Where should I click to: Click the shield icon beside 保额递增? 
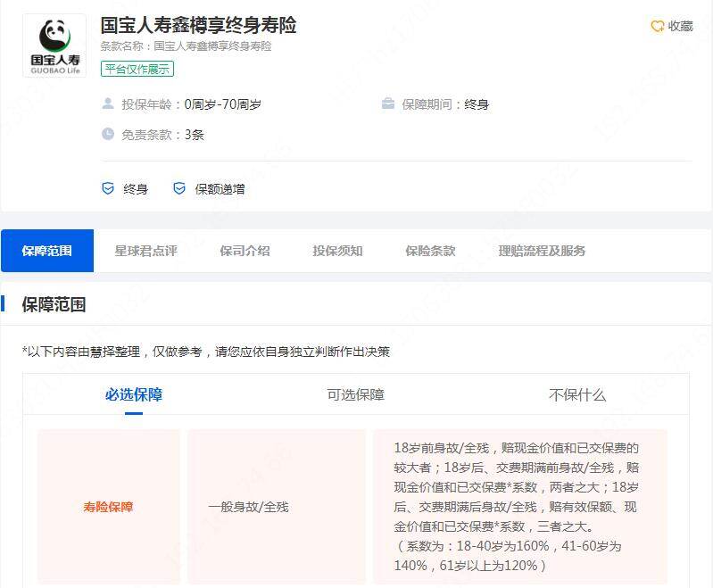179,188
